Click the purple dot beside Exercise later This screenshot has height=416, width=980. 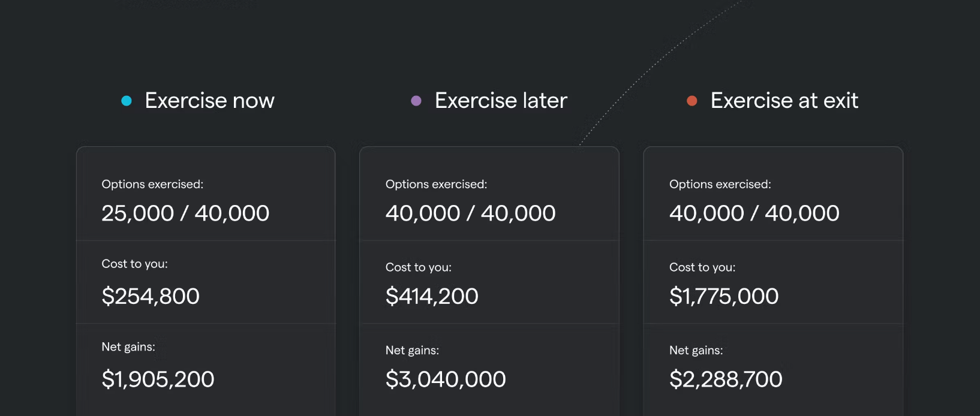[x=416, y=101]
